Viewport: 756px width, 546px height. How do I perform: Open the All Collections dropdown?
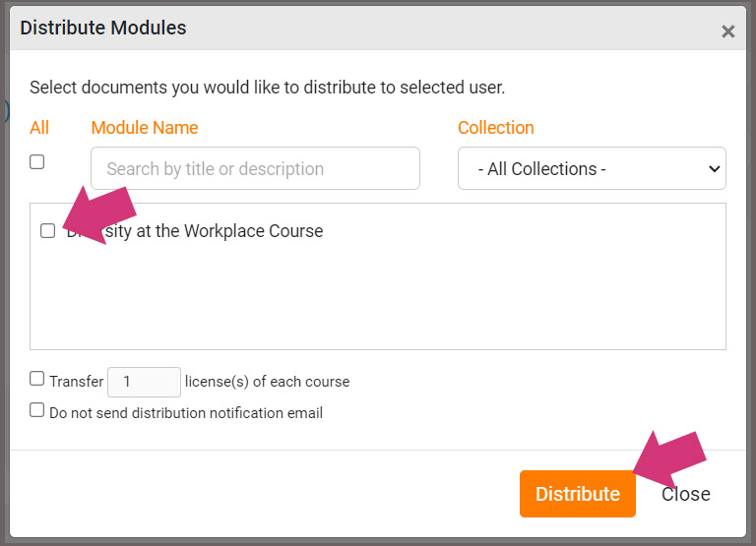tap(592, 168)
